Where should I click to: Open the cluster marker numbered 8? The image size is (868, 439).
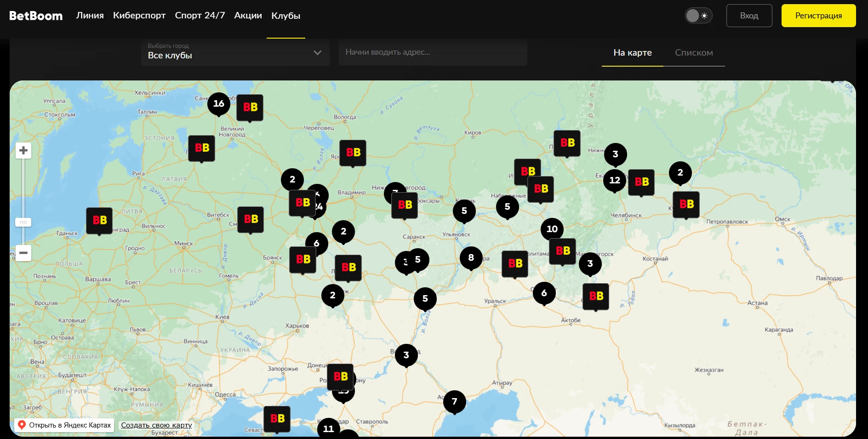pos(471,257)
